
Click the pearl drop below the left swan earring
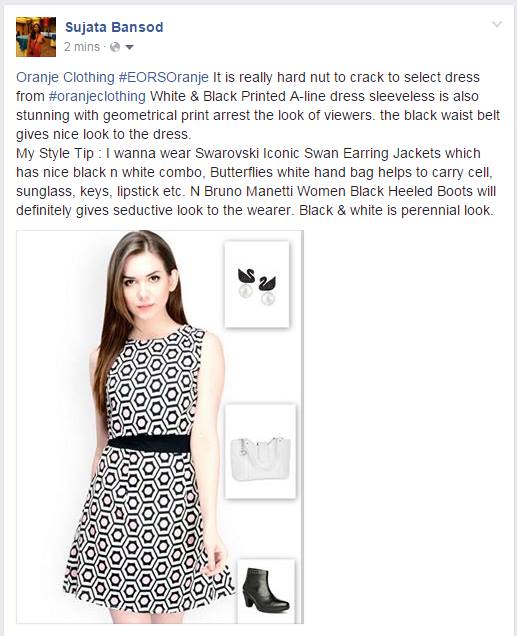[245, 291]
